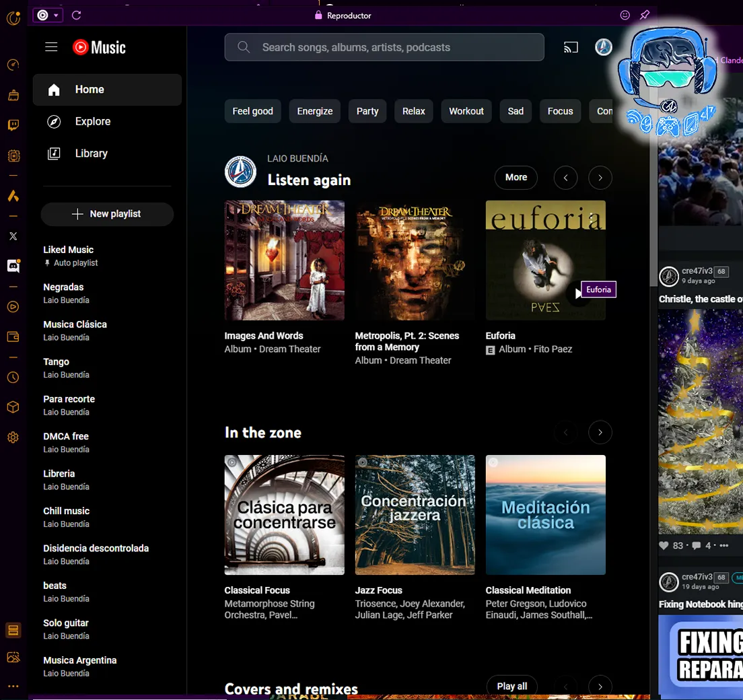Click More in Listen again section
This screenshot has width=743, height=700.
516,177
